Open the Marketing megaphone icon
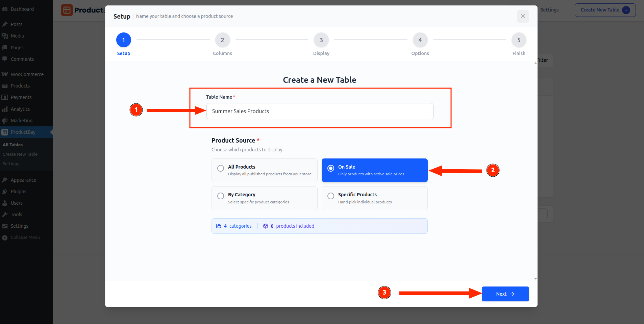Viewport: 644px width, 324px height. coord(5,120)
